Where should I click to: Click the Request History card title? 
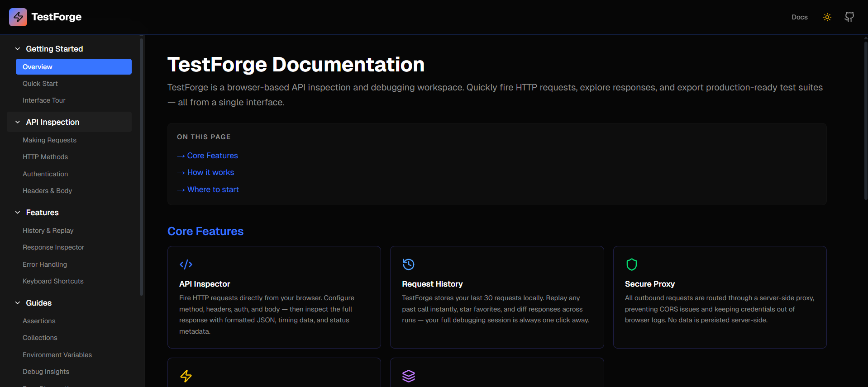point(432,284)
